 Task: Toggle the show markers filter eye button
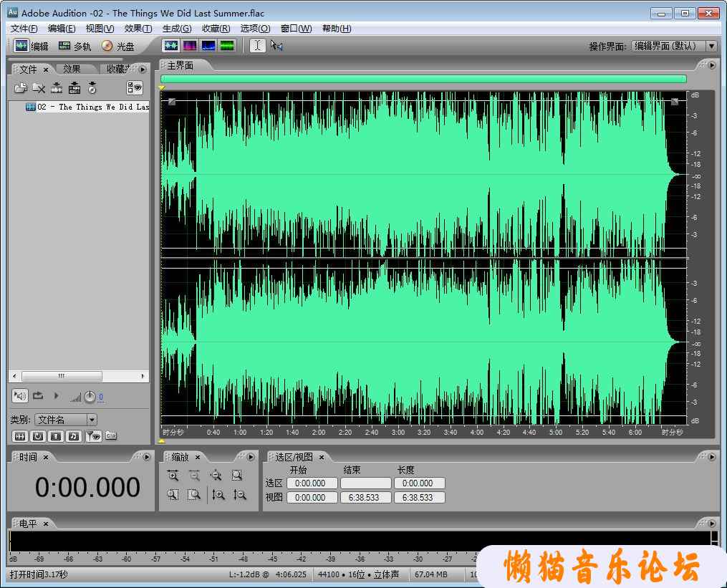[x=94, y=436]
